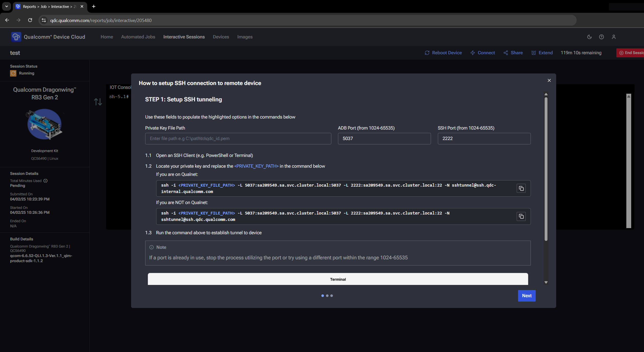This screenshot has height=352, width=644.
Task: Click the dialog scrollbar down arrow
Action: (x=546, y=282)
